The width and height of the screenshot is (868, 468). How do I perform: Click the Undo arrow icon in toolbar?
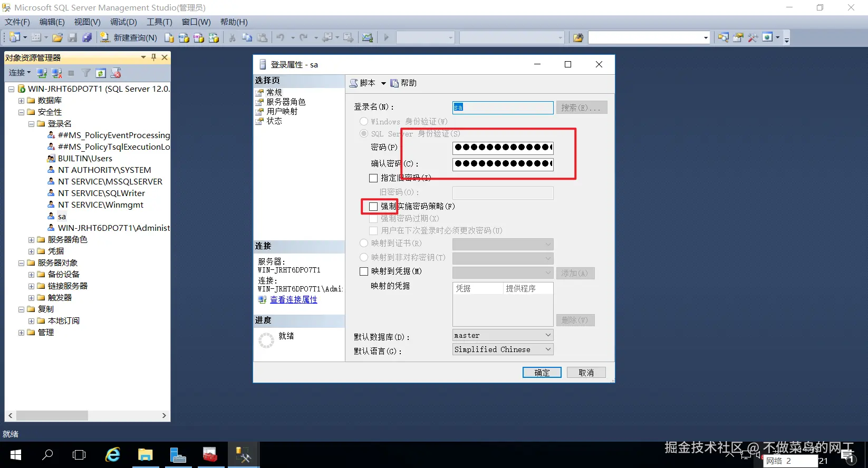click(281, 37)
